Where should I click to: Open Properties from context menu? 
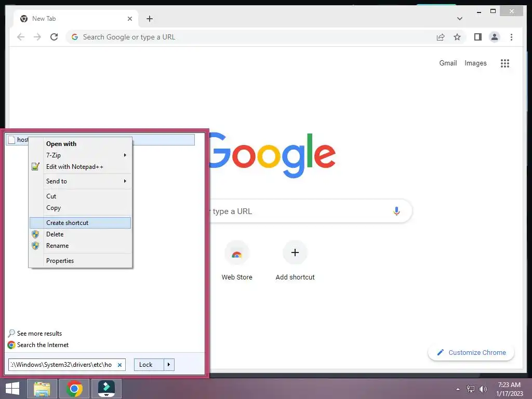click(x=81, y=261)
